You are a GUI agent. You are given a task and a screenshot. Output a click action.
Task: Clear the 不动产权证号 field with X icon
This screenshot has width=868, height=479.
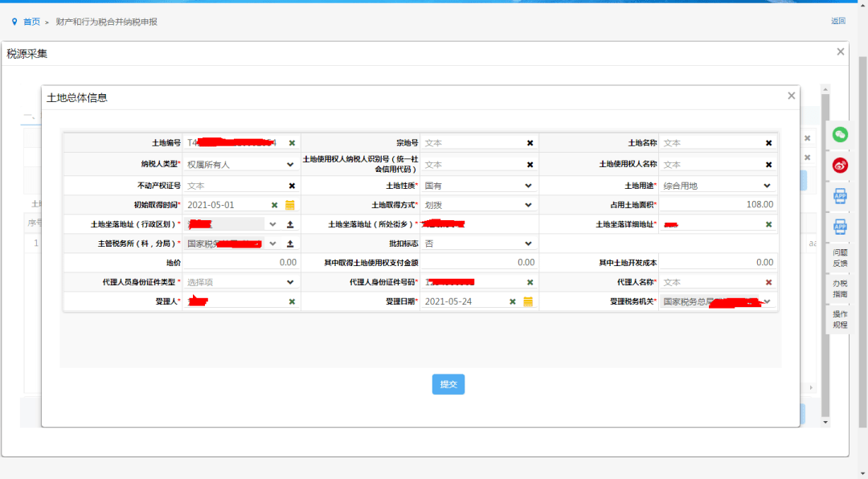(292, 186)
